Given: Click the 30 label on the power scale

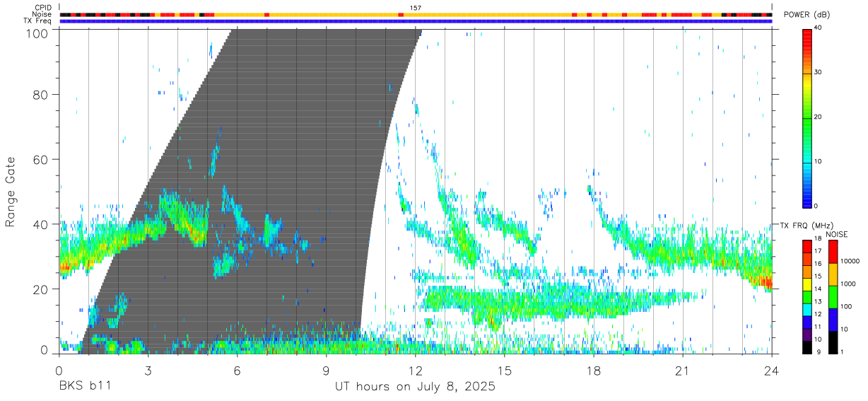Looking at the screenshot, I should (x=818, y=72).
